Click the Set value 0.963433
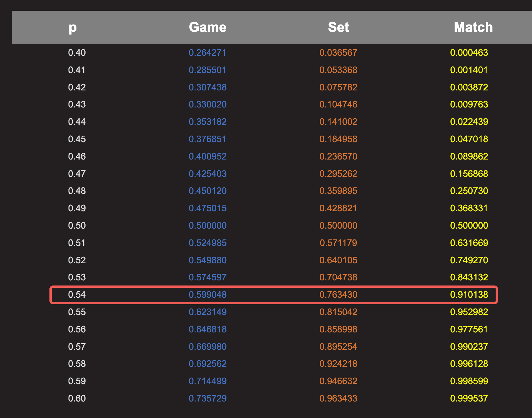The image size is (532, 418). 338,398
